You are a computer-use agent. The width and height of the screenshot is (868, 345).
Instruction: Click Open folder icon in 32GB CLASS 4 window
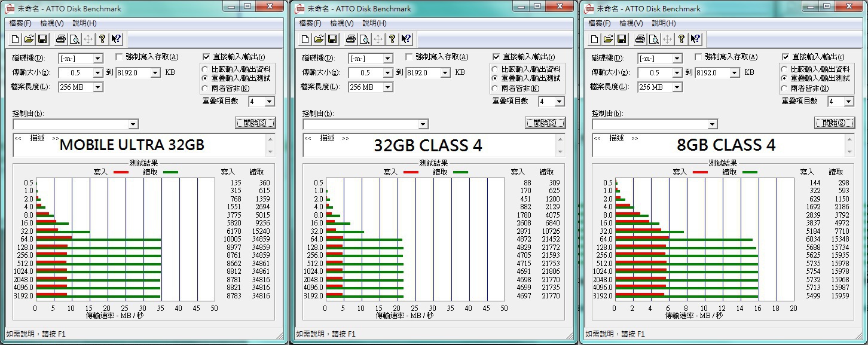[319, 39]
